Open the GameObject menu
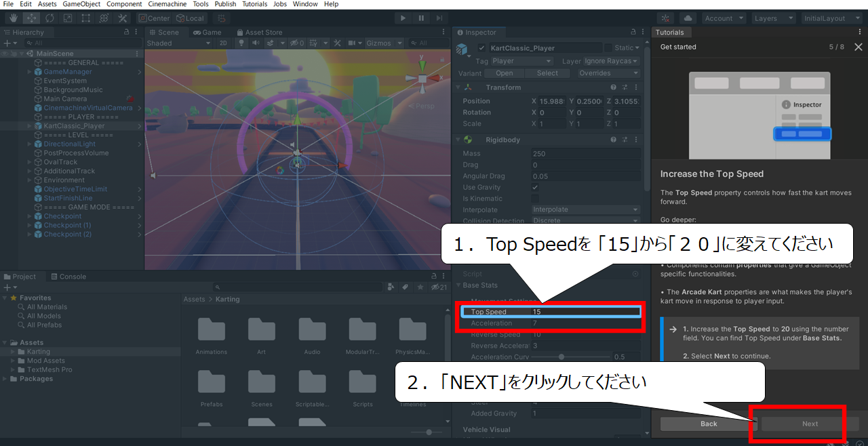The image size is (868, 446). pyautogui.click(x=81, y=4)
